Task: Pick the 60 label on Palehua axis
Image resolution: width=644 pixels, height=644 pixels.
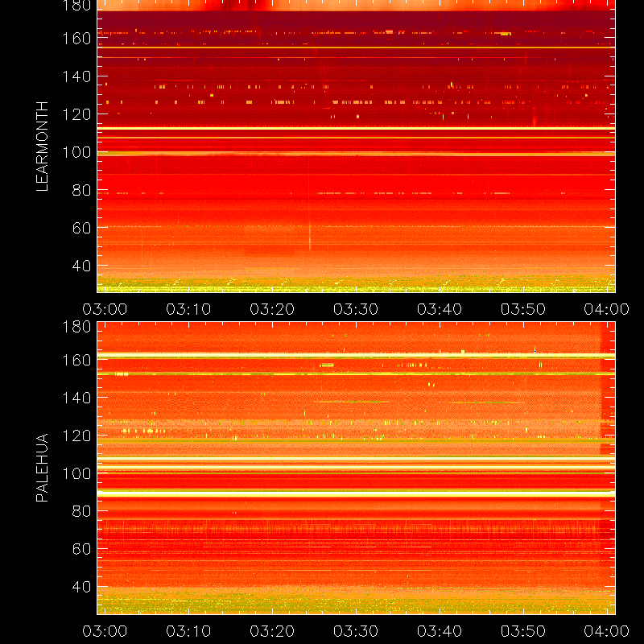Action: coord(82,549)
